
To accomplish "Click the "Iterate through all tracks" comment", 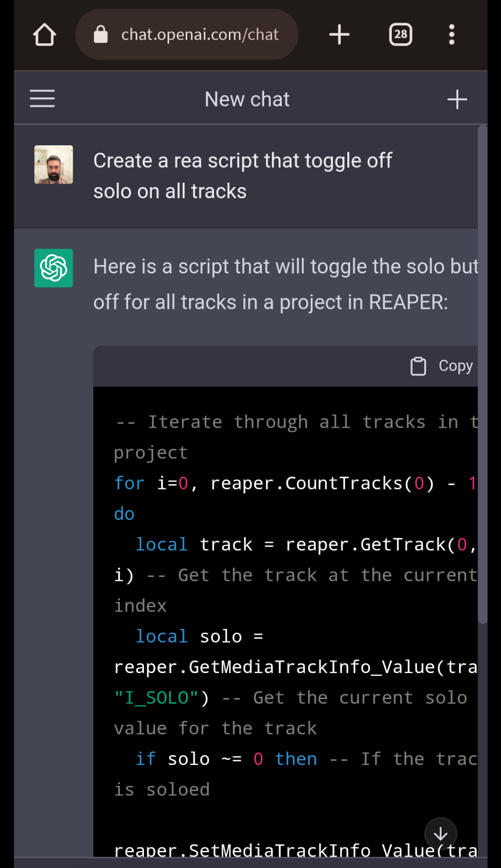I will [295, 422].
